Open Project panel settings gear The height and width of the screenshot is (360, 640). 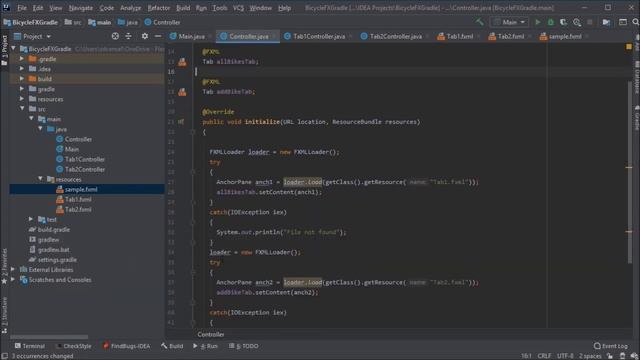coord(144,36)
